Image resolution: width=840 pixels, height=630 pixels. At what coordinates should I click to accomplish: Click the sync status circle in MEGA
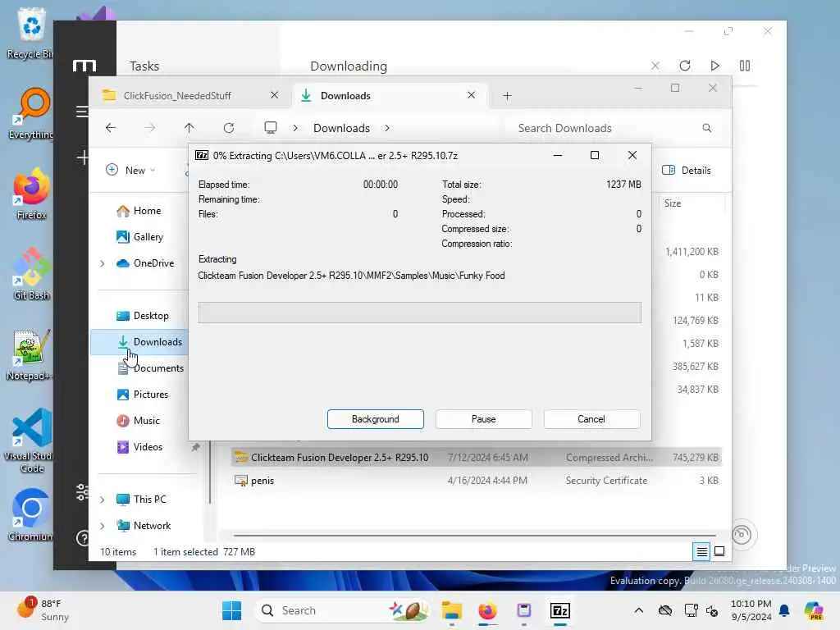click(x=742, y=534)
